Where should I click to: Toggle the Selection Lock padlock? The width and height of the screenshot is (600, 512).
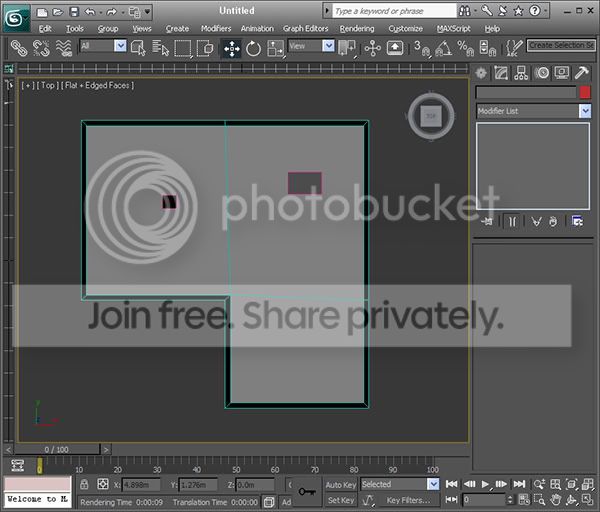pos(85,484)
